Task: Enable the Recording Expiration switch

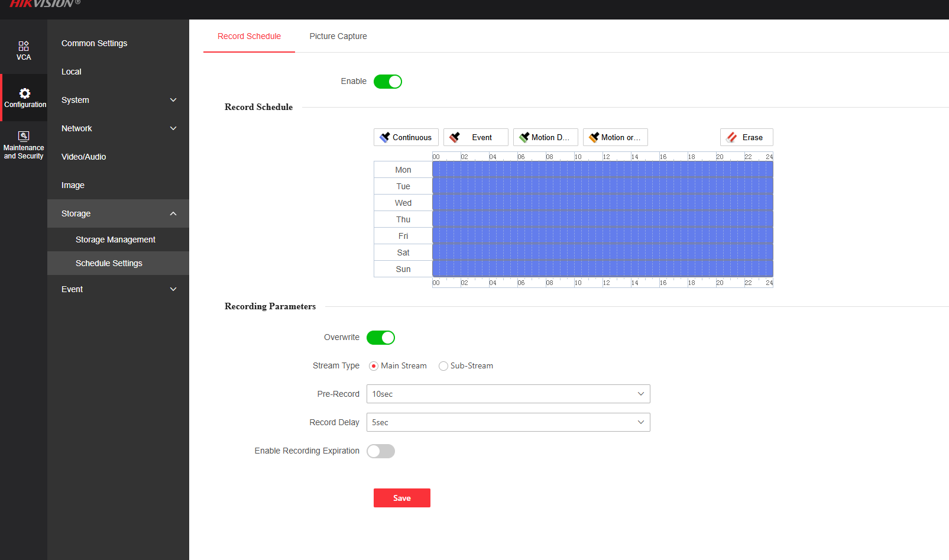Action: [x=381, y=451]
